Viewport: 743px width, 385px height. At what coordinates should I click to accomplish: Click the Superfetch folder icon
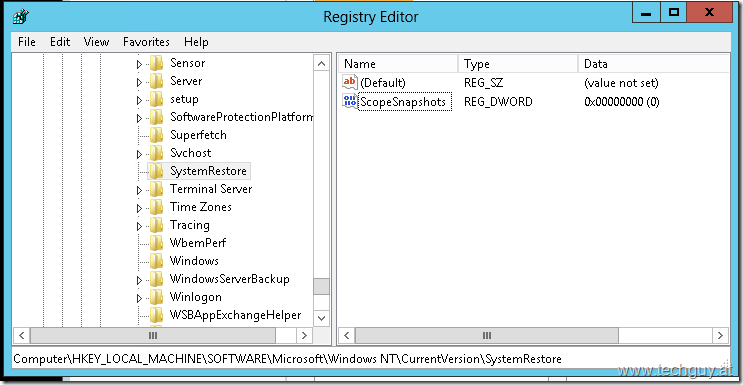[x=156, y=135]
